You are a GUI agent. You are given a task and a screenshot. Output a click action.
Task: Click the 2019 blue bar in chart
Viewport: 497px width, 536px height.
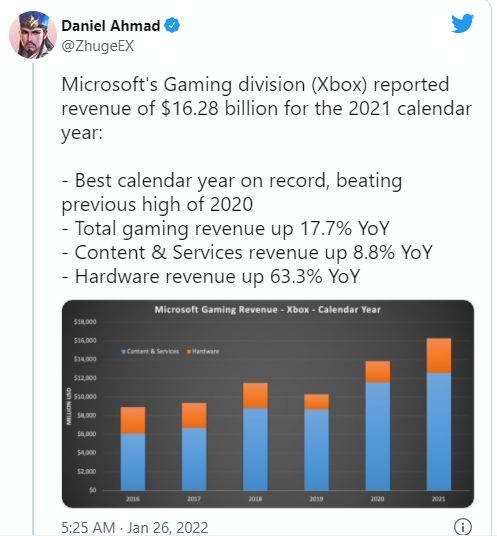[x=316, y=450]
